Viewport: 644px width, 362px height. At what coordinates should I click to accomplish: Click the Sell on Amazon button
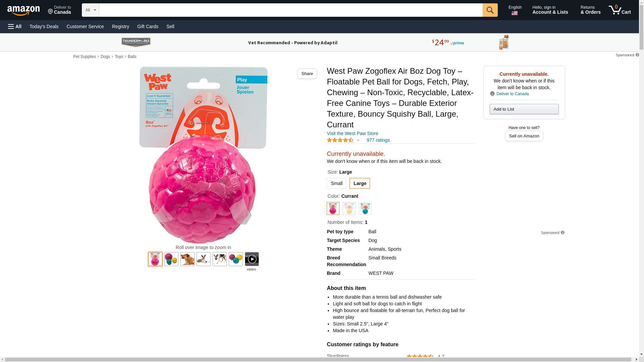point(524,136)
